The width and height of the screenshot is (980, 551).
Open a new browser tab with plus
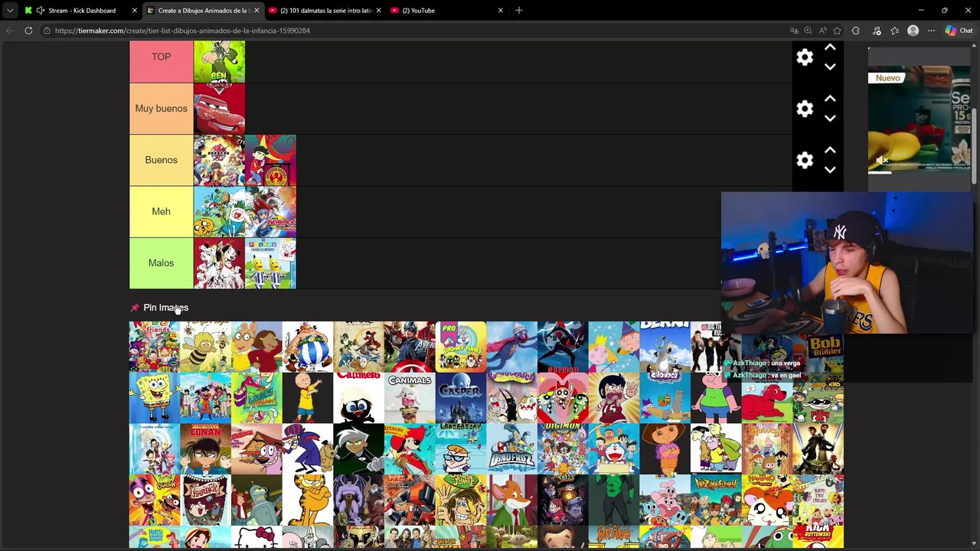(x=519, y=10)
